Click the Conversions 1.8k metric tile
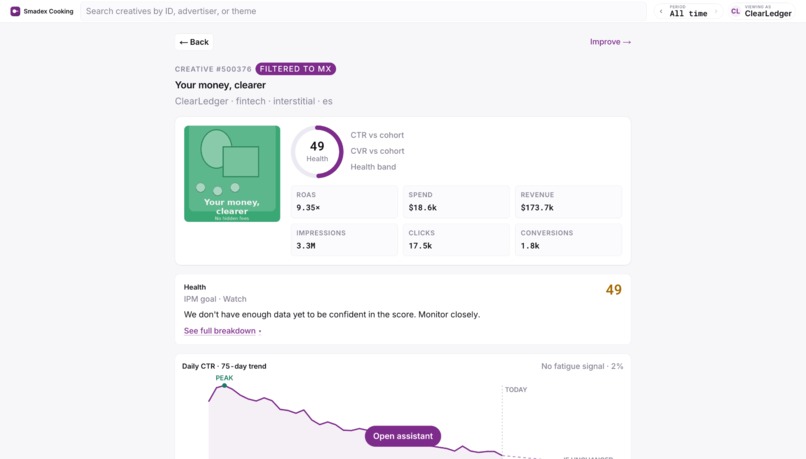806x459 pixels. [569, 240]
